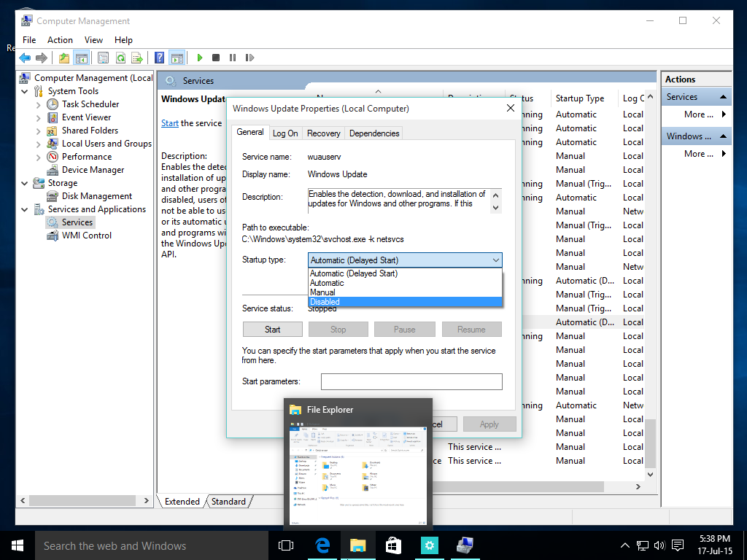
Task: Open the Properties toolbar icon
Action: [103, 58]
